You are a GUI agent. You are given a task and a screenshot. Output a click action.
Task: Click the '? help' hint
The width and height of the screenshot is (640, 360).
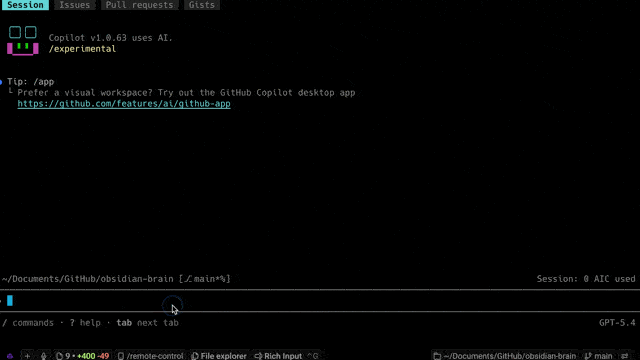point(85,323)
